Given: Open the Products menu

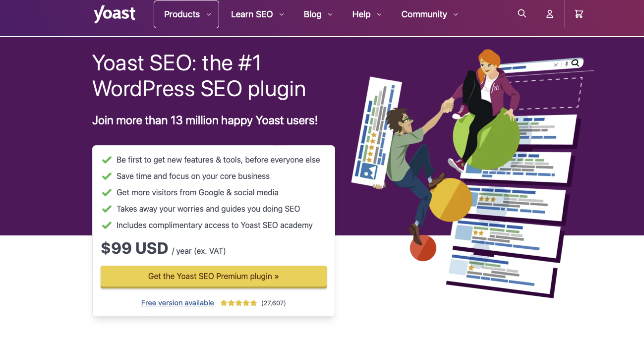Looking at the screenshot, I should tap(186, 14).
